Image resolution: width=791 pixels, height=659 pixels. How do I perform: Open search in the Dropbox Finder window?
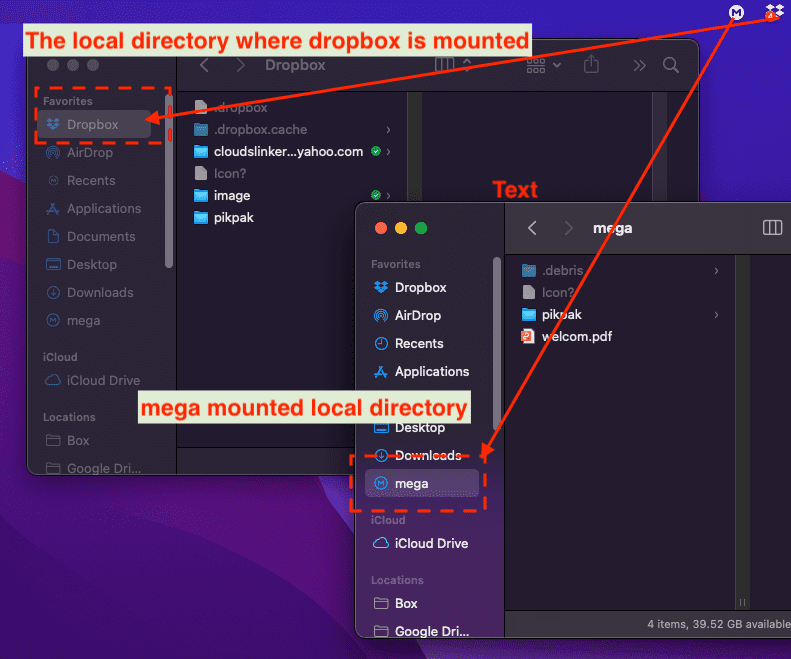(x=670, y=65)
